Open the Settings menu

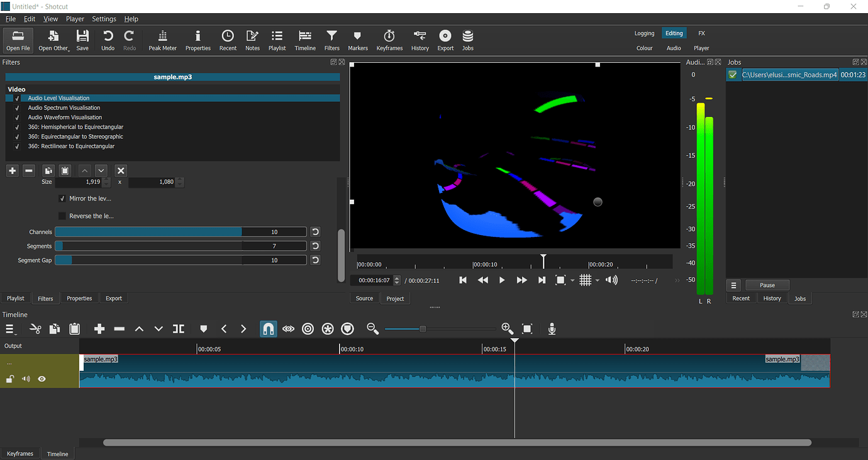point(104,19)
